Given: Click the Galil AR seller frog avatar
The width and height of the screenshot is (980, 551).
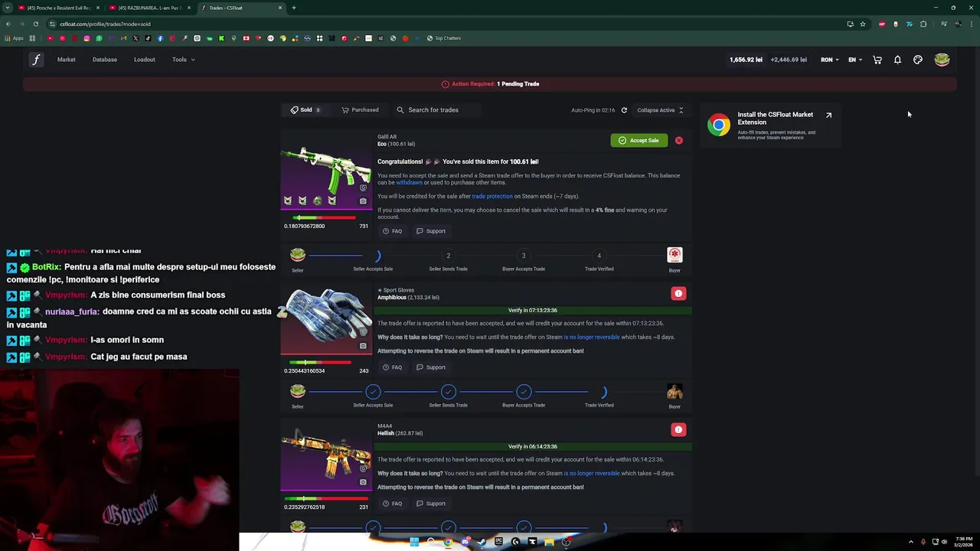Looking at the screenshot, I should (x=298, y=255).
